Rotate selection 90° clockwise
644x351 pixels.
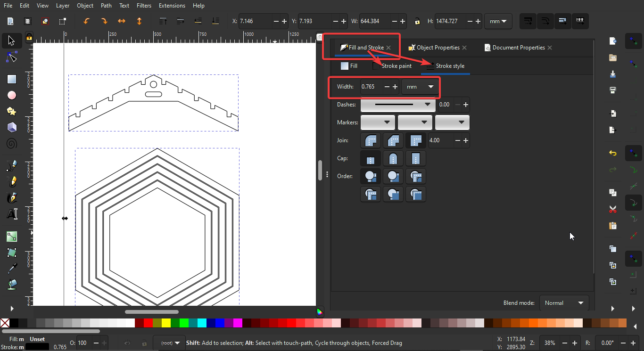(x=104, y=21)
